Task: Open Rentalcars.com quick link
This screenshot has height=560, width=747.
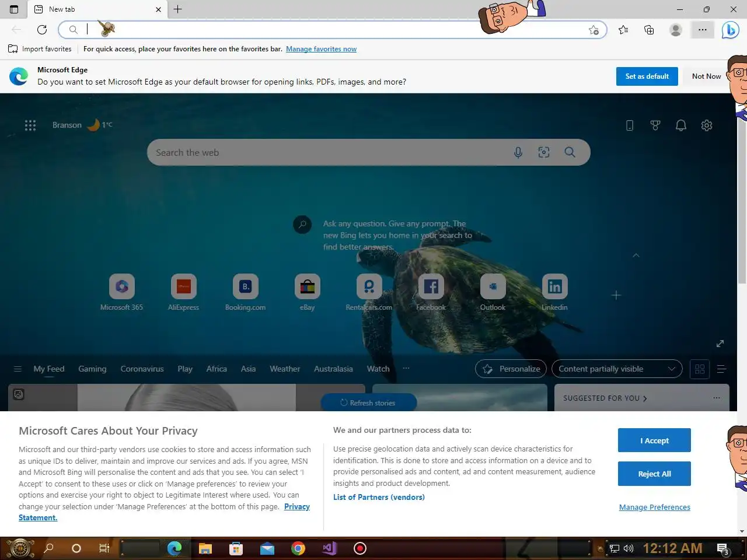Action: tap(369, 292)
